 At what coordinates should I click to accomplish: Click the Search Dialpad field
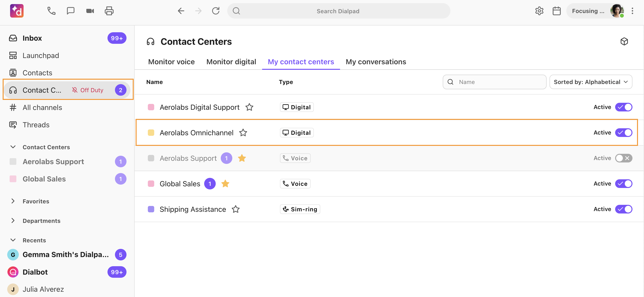tap(339, 11)
